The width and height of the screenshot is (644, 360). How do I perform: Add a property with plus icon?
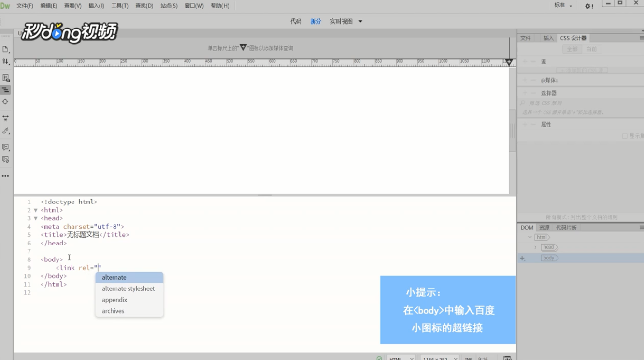[525, 124]
